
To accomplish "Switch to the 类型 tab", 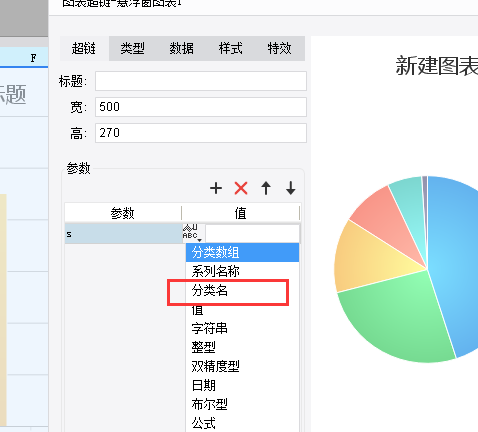I will tap(133, 49).
